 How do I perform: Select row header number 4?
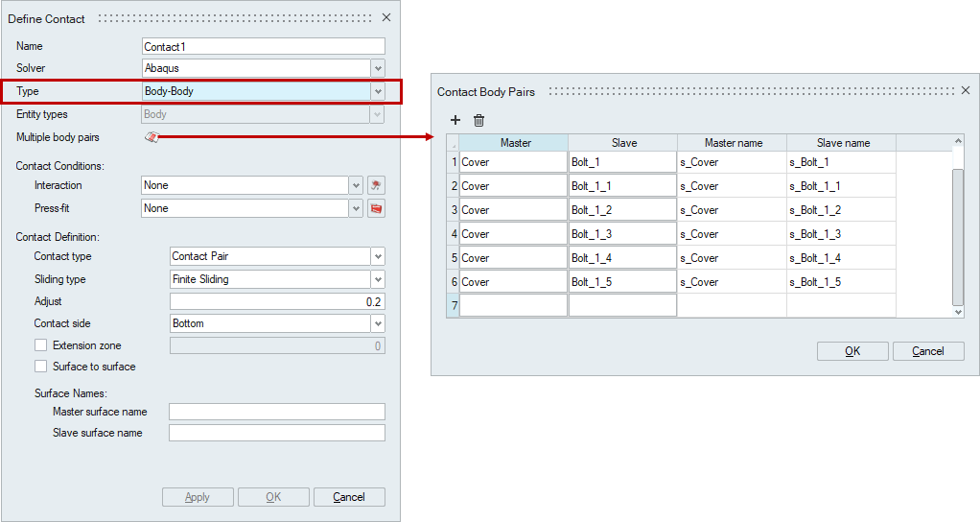(454, 234)
